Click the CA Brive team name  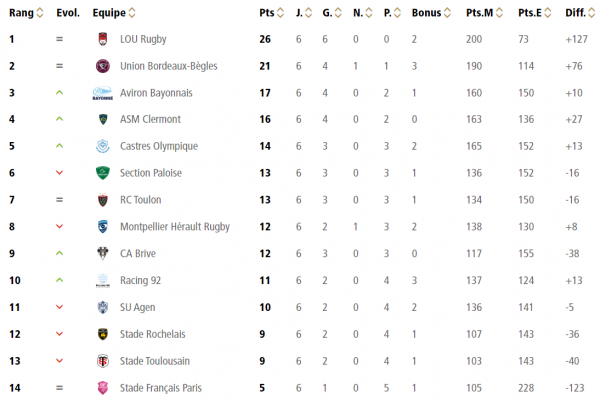point(138,254)
